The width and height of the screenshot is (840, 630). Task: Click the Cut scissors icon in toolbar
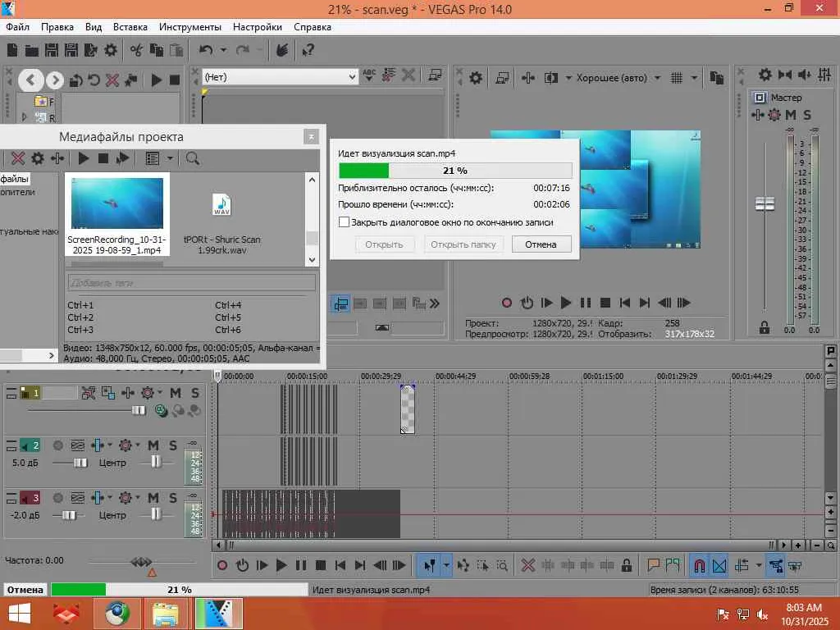[137, 50]
